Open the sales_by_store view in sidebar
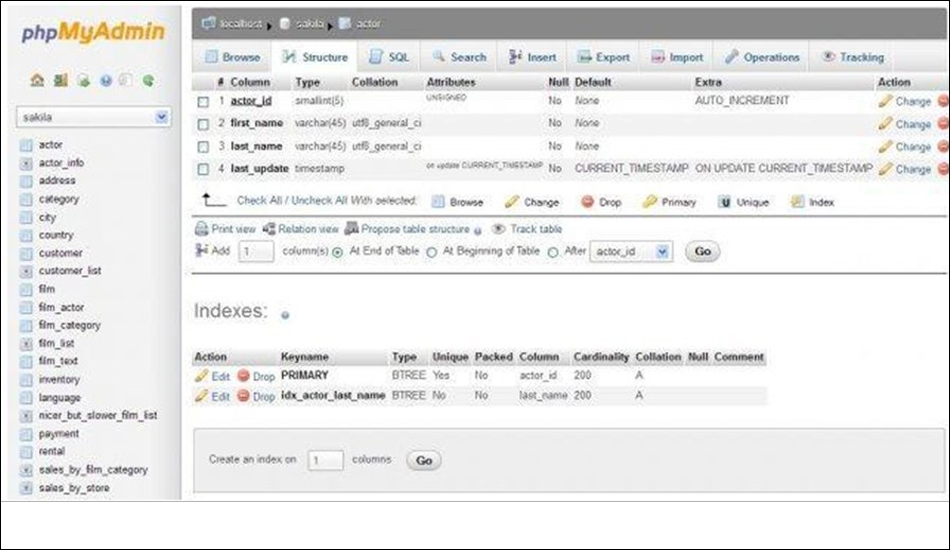Image resolution: width=950 pixels, height=550 pixels. (74, 488)
